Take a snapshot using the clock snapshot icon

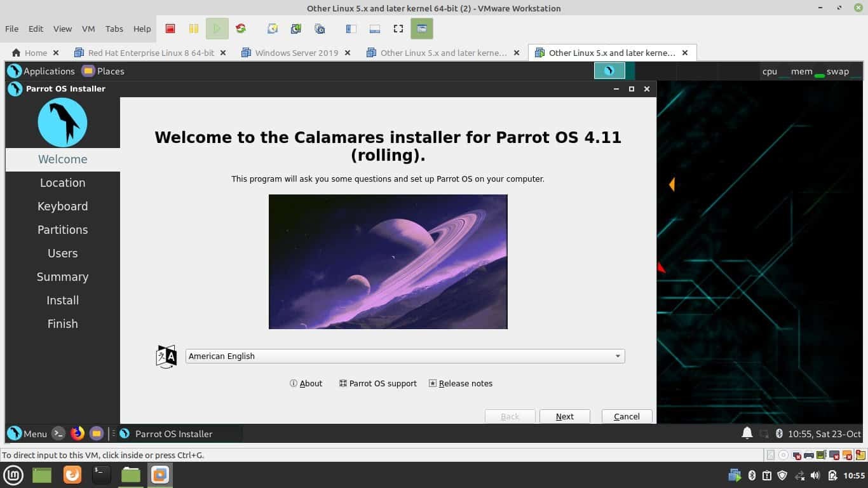point(272,29)
